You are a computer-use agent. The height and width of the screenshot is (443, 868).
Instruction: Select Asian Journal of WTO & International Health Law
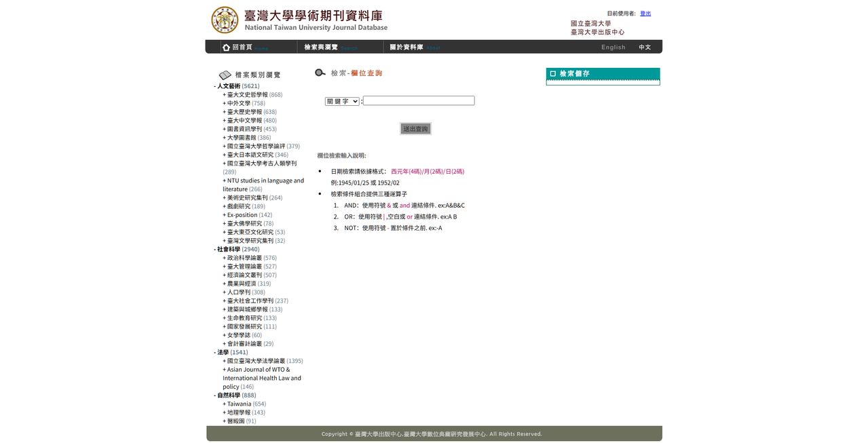click(x=262, y=378)
